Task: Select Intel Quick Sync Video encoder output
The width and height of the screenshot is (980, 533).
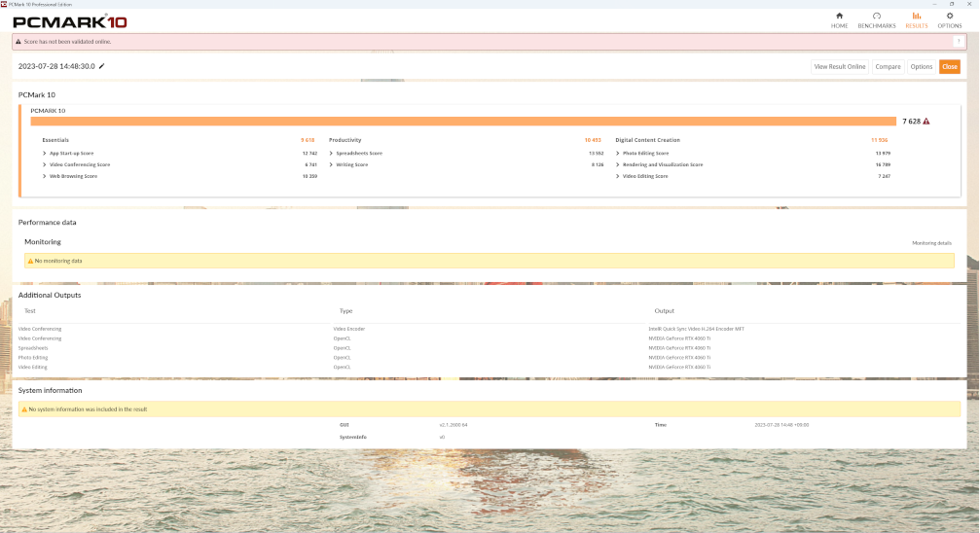Action: pyautogui.click(x=696, y=329)
